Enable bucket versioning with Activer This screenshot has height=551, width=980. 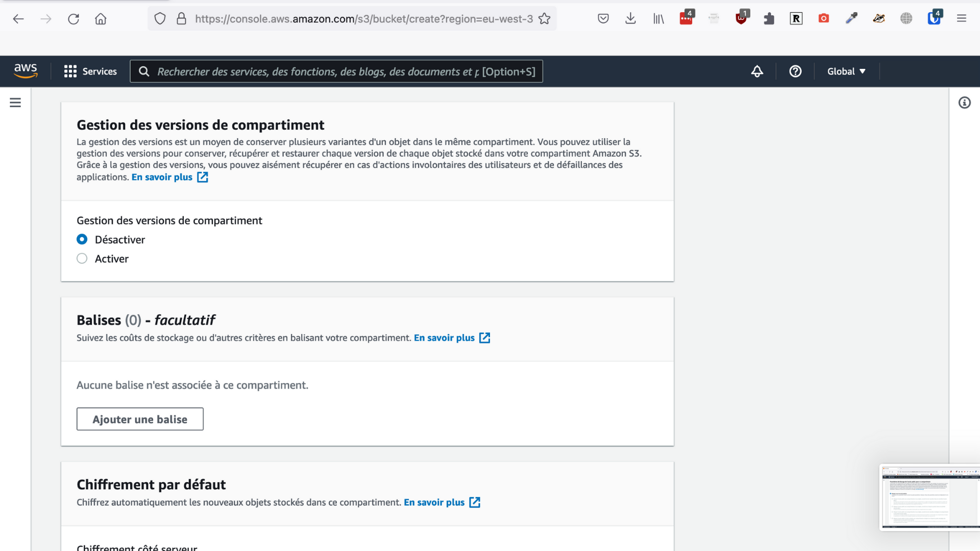(82, 259)
